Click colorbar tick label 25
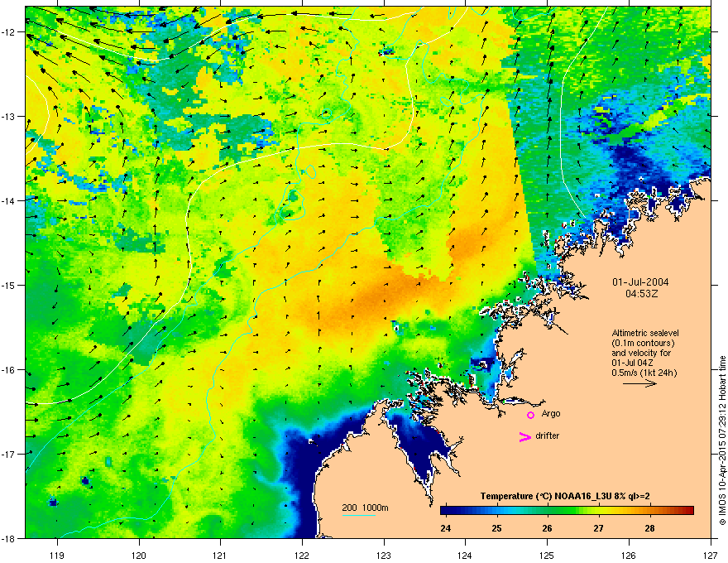The image size is (728, 563). (x=497, y=528)
